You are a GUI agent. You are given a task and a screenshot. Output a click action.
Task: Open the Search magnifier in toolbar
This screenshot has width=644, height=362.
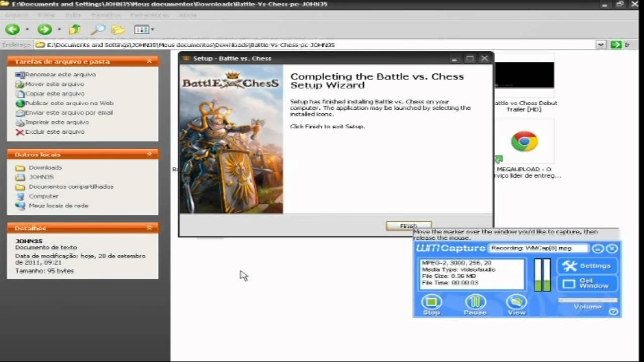(x=98, y=30)
